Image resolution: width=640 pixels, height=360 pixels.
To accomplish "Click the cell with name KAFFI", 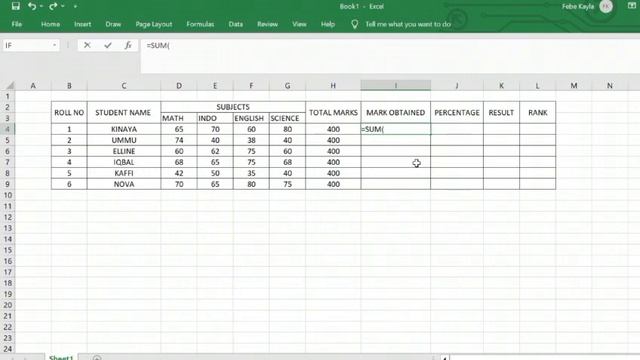I will [x=124, y=173].
